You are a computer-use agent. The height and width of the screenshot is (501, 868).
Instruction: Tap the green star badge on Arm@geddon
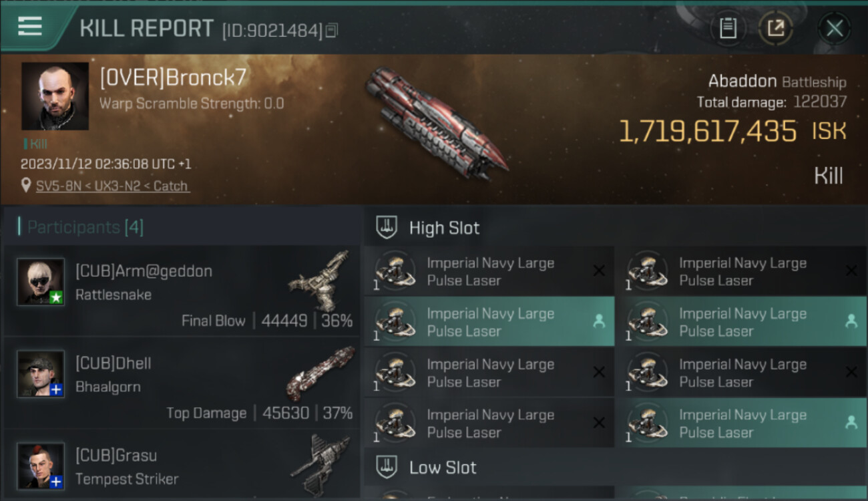coord(56,298)
